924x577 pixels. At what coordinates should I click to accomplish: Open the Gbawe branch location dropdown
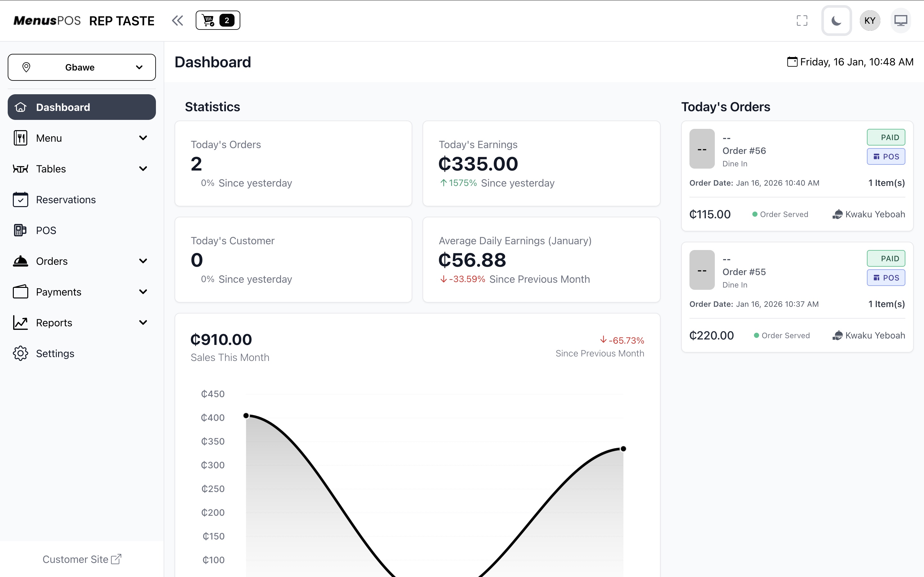point(82,68)
